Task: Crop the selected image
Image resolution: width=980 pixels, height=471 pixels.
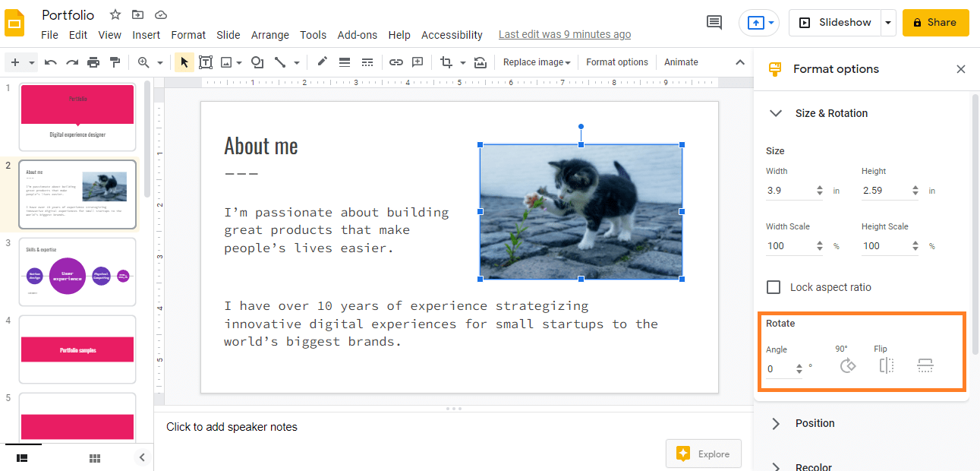Action: (447, 62)
